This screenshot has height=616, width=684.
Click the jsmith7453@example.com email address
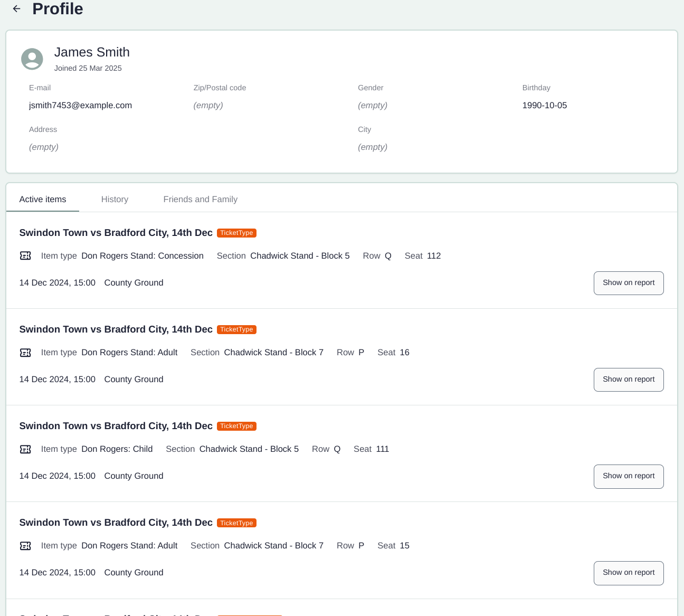[80, 106]
